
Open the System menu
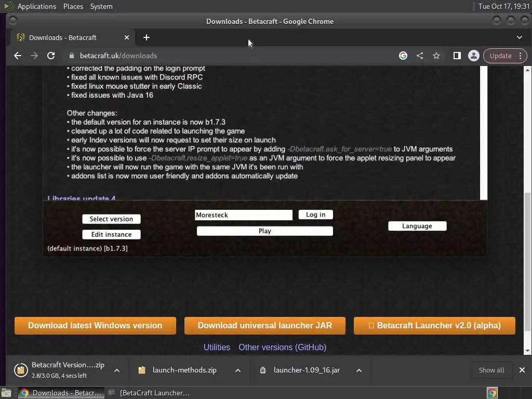[x=101, y=6]
